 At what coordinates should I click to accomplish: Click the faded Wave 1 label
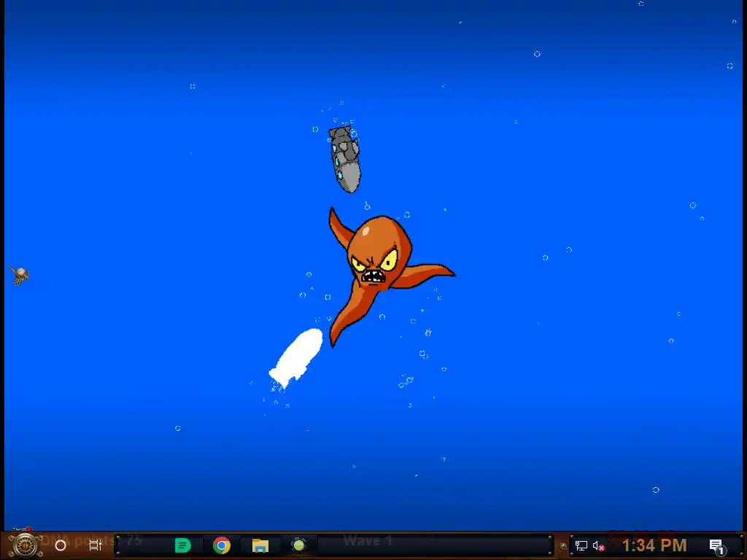pos(368,540)
